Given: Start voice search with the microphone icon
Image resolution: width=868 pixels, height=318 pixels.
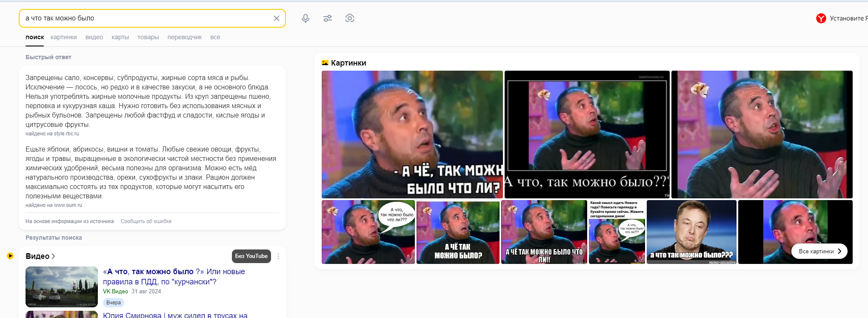Looking at the screenshot, I should [306, 18].
